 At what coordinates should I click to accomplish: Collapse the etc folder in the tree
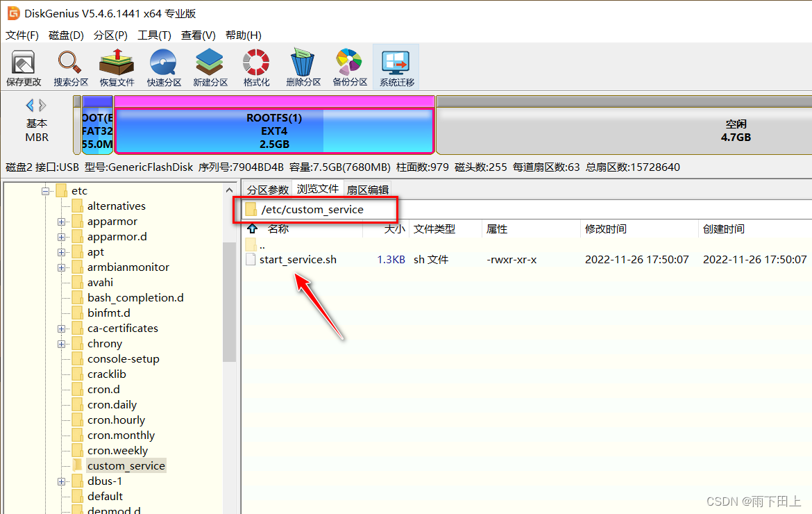[x=46, y=191]
